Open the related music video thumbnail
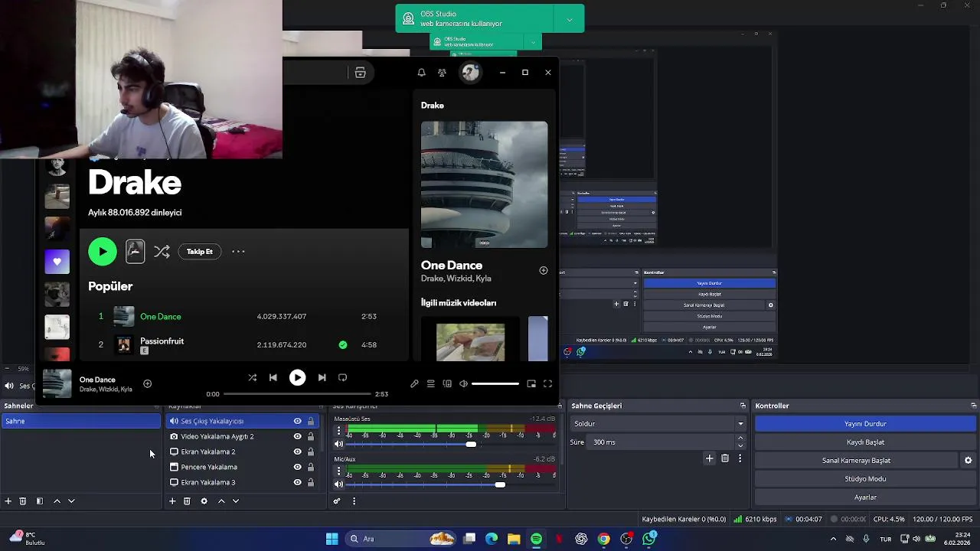Viewport: 980px width, 551px height. click(470, 341)
